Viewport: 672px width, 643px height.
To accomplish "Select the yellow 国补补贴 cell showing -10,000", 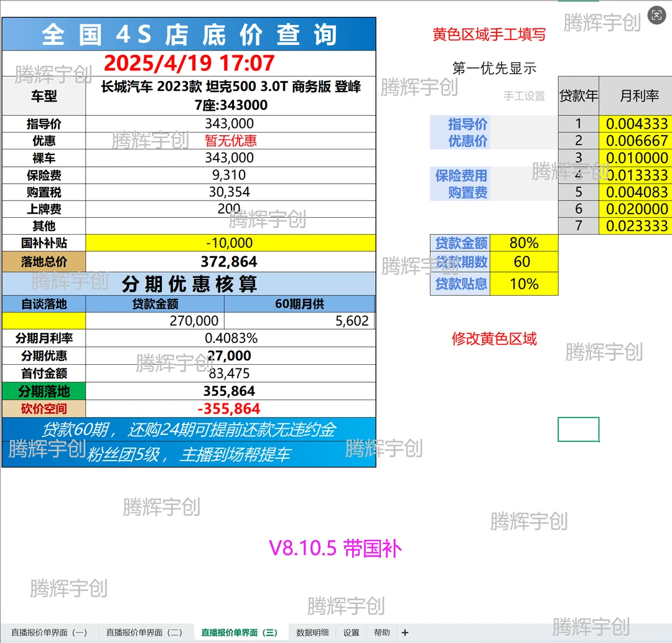I will pos(230,243).
